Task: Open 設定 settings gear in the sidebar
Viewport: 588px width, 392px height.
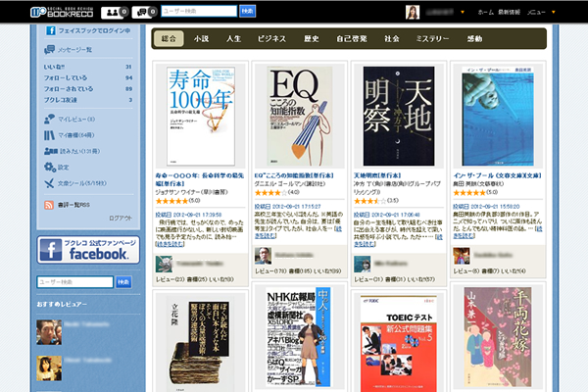Action: pyautogui.click(x=50, y=168)
